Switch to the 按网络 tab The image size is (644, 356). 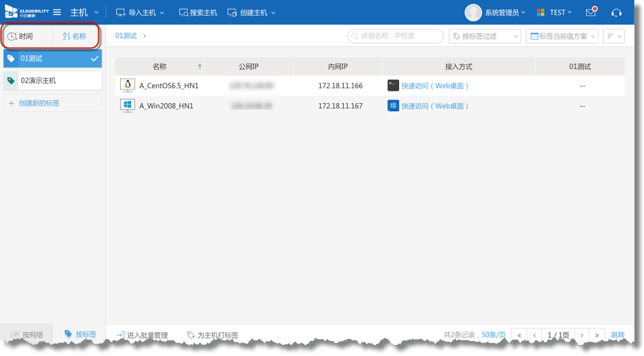(x=27, y=335)
